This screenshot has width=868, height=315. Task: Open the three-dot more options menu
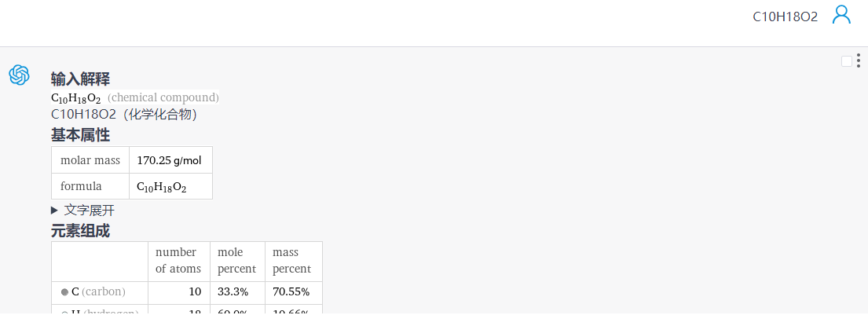(x=859, y=60)
